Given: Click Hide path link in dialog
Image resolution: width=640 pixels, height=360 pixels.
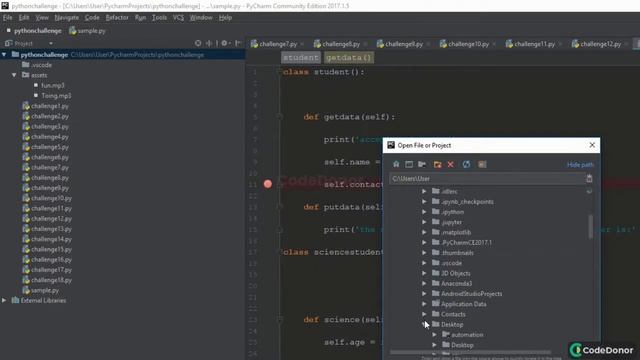Looking at the screenshot, I should coord(580,164).
